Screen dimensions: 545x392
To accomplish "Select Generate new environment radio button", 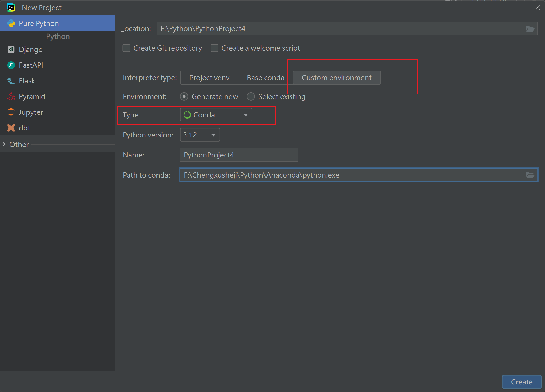I will [184, 96].
